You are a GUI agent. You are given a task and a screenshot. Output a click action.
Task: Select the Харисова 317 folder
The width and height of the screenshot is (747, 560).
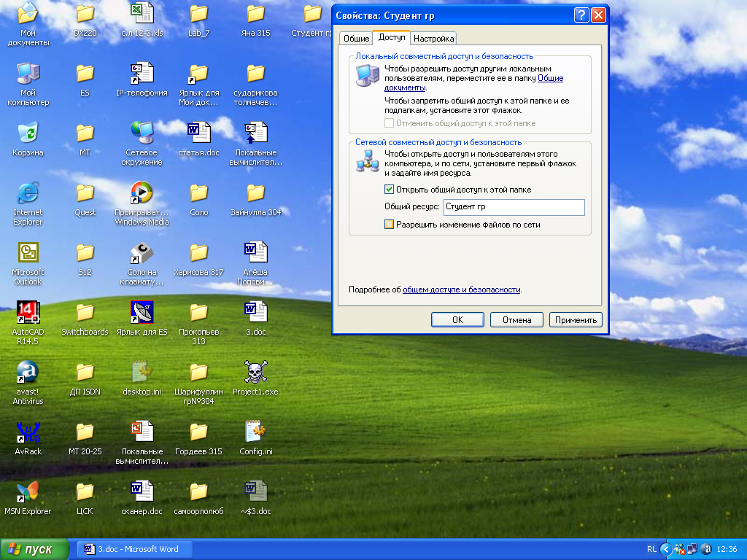(198, 252)
